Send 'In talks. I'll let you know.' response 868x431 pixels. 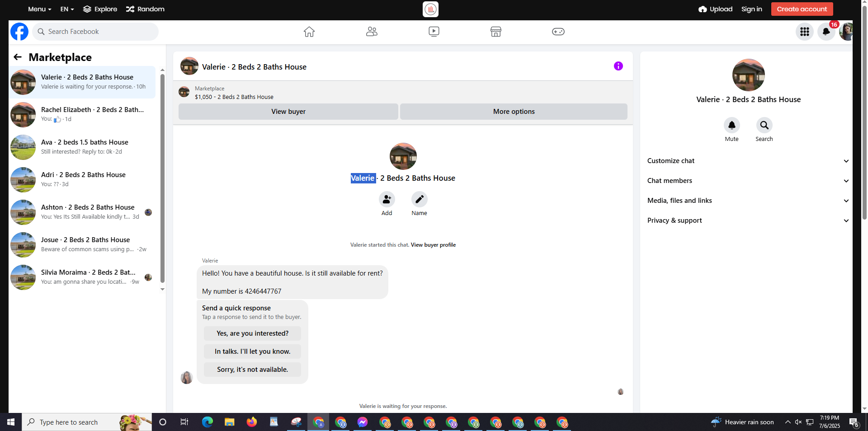click(252, 351)
